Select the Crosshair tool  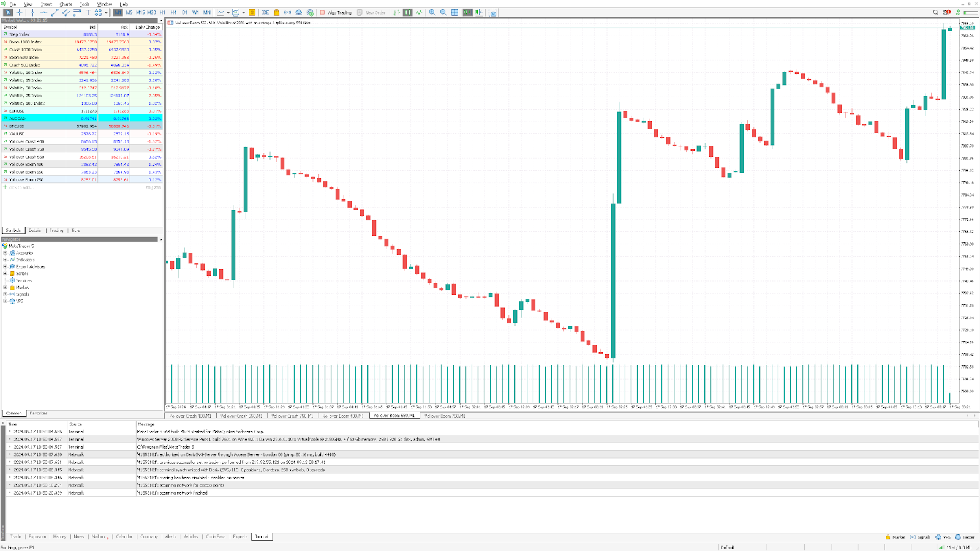19,12
